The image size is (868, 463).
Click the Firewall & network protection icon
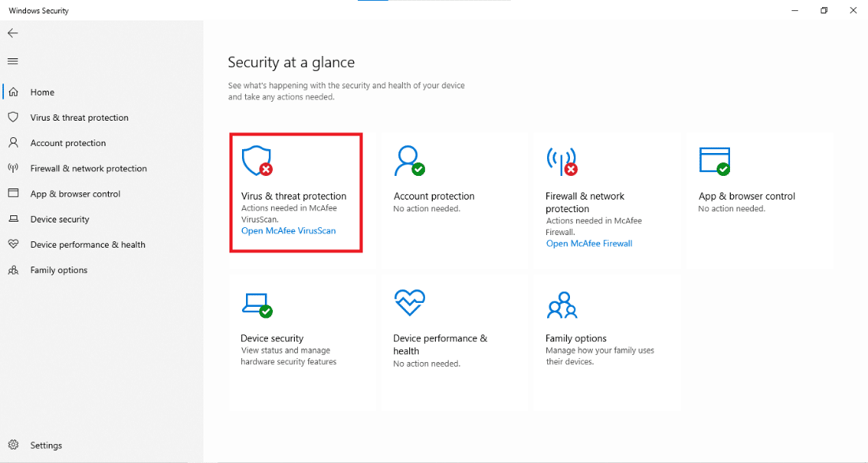[561, 160]
